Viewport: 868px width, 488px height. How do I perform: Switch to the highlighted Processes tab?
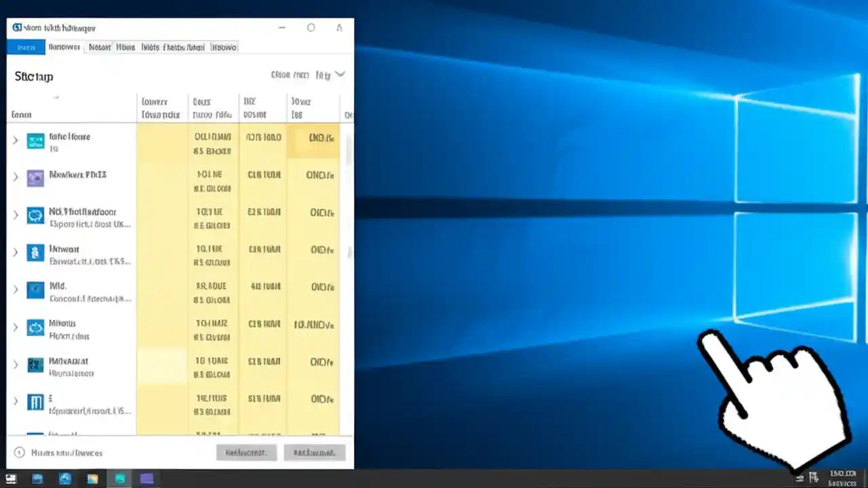pyautogui.click(x=26, y=47)
